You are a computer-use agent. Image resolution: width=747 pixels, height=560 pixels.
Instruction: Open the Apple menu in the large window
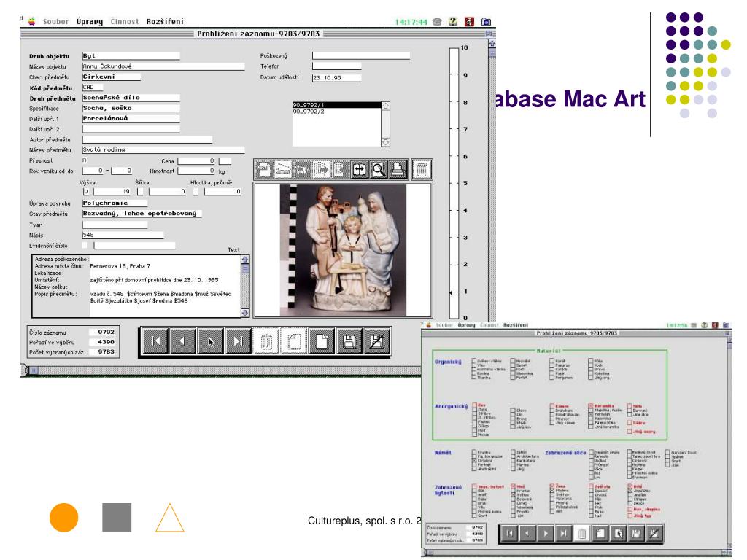tap(32, 21)
